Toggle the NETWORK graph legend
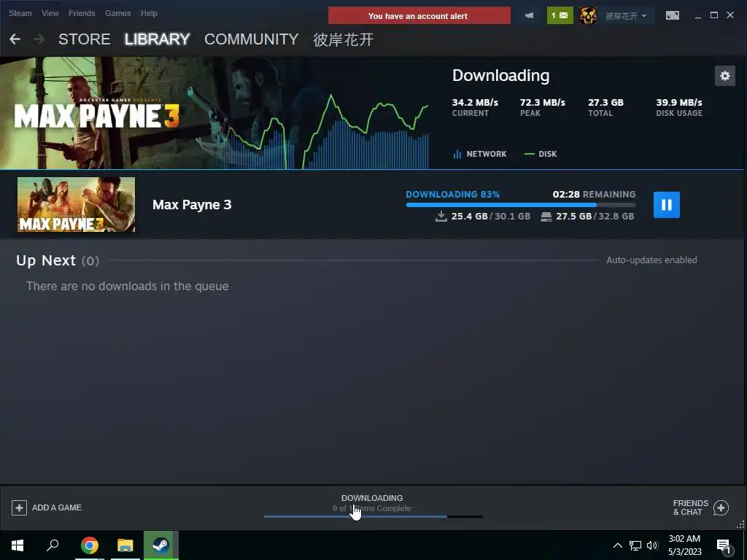Viewport: 747px width, 560px height. (480, 154)
